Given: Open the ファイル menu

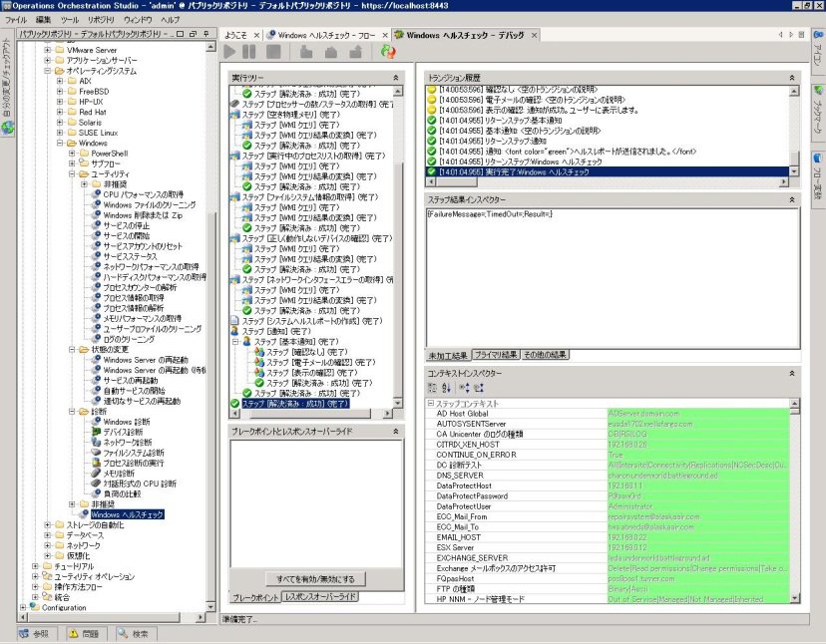Looking at the screenshot, I should (16, 20).
